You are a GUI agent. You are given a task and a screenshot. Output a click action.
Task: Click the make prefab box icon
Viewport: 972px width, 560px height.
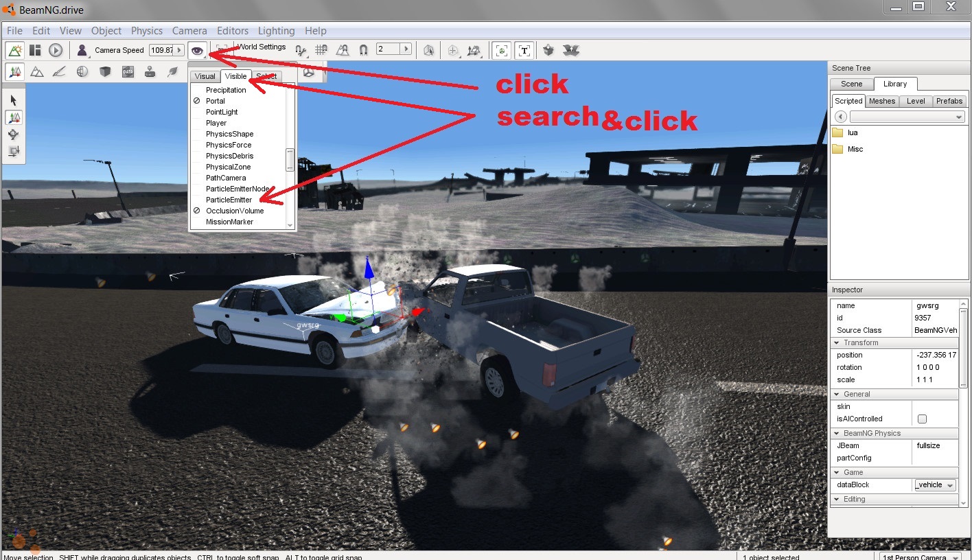pos(548,50)
